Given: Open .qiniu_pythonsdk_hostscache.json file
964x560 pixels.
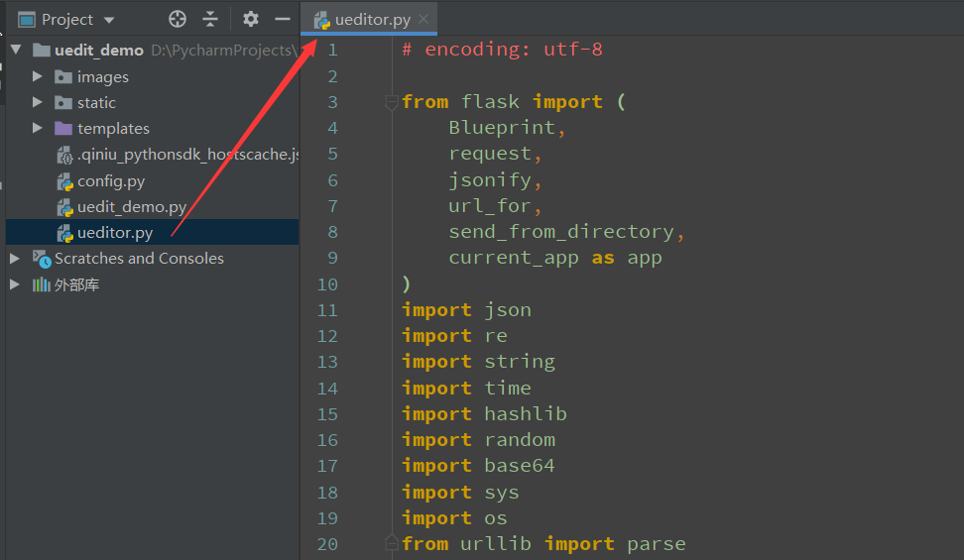Looking at the screenshot, I should click(x=188, y=155).
